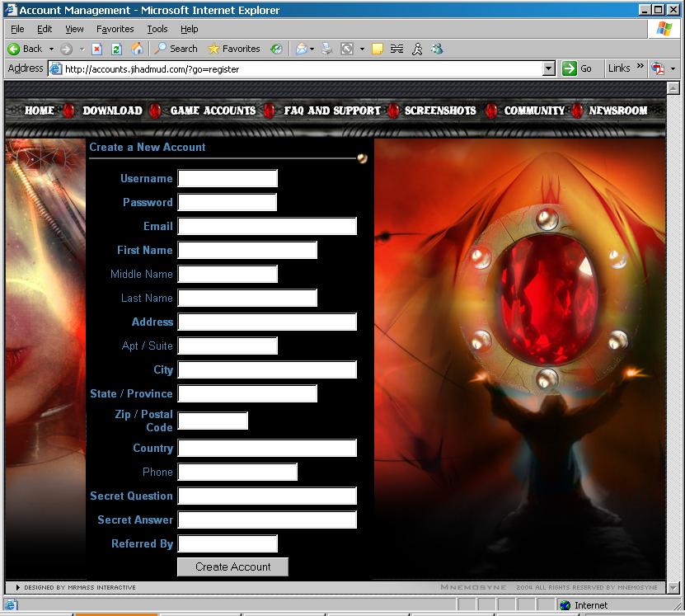Focus the State / Province input field
Screen dimensions: 685x616
point(247,393)
